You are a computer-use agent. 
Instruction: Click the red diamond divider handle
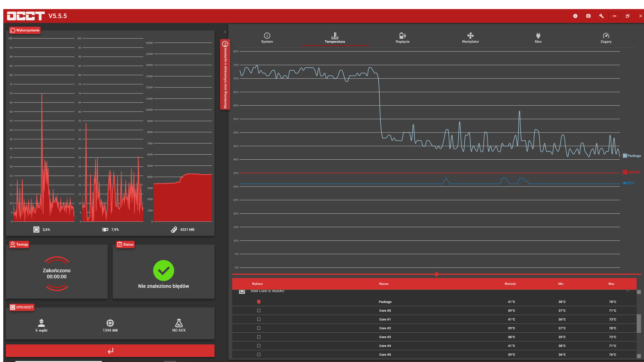pos(436,274)
